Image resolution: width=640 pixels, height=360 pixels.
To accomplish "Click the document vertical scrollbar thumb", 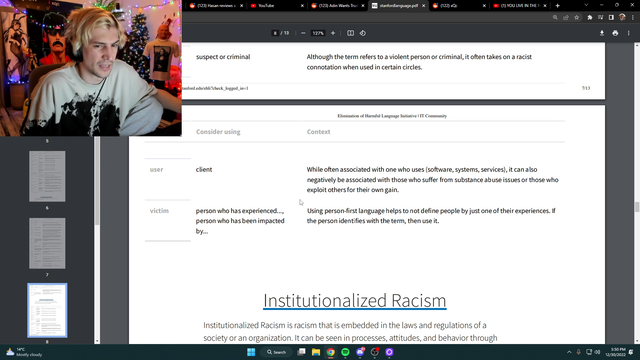I will coord(636,207).
